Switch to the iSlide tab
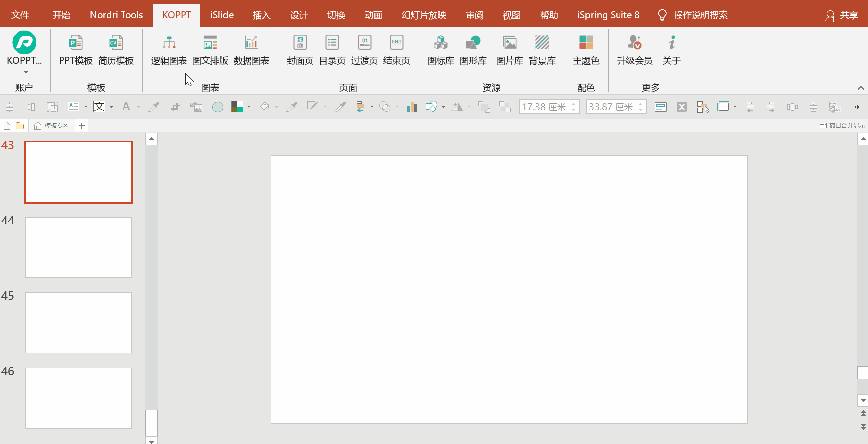Viewport: 868px width, 444px height. pyautogui.click(x=222, y=15)
